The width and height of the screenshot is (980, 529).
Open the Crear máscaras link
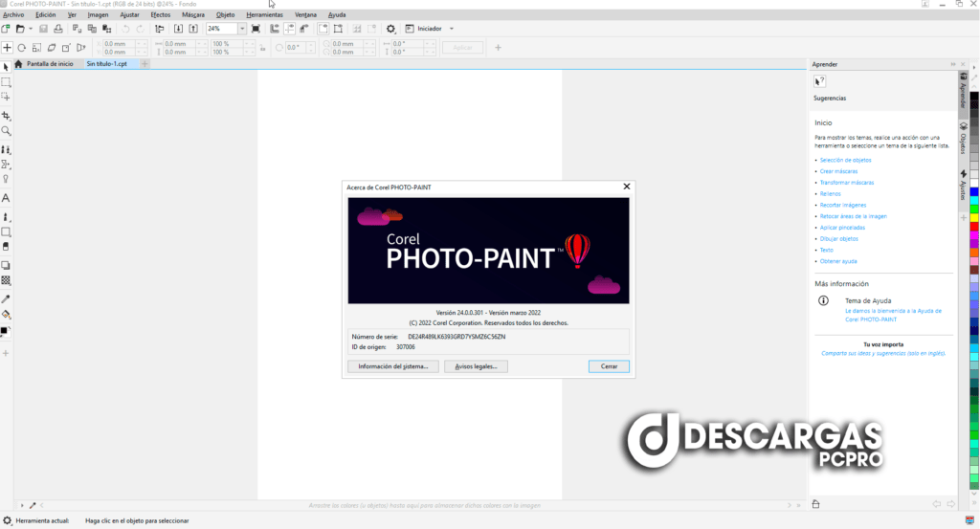coord(838,171)
